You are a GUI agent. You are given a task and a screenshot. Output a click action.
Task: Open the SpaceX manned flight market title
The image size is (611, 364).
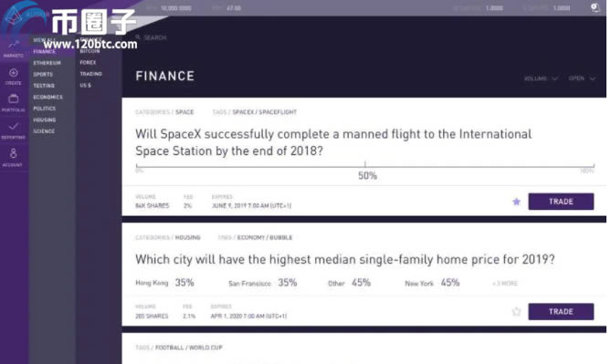(333, 142)
